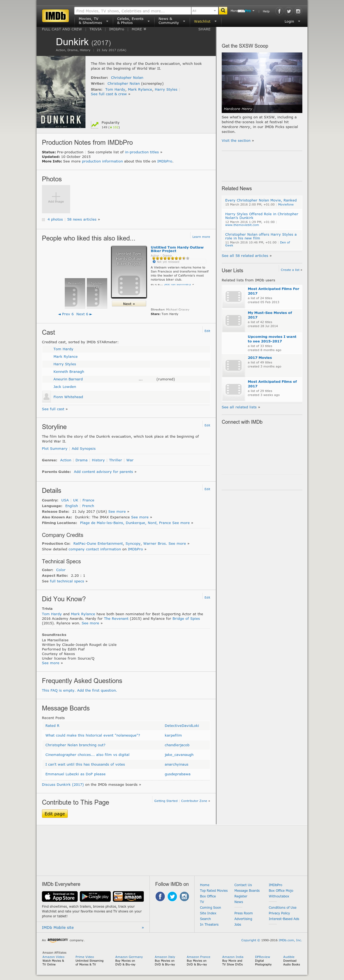
Task: Click the Hardcore Henry SXSW image
Action: tap(262, 83)
